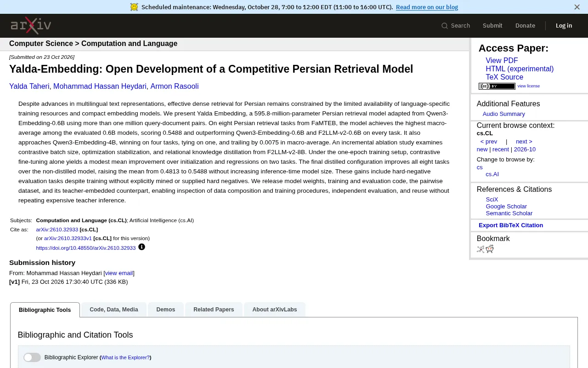This screenshot has height=368, width=588.
Task: Click the smiley icon in maintenance banner
Action: (134, 7)
